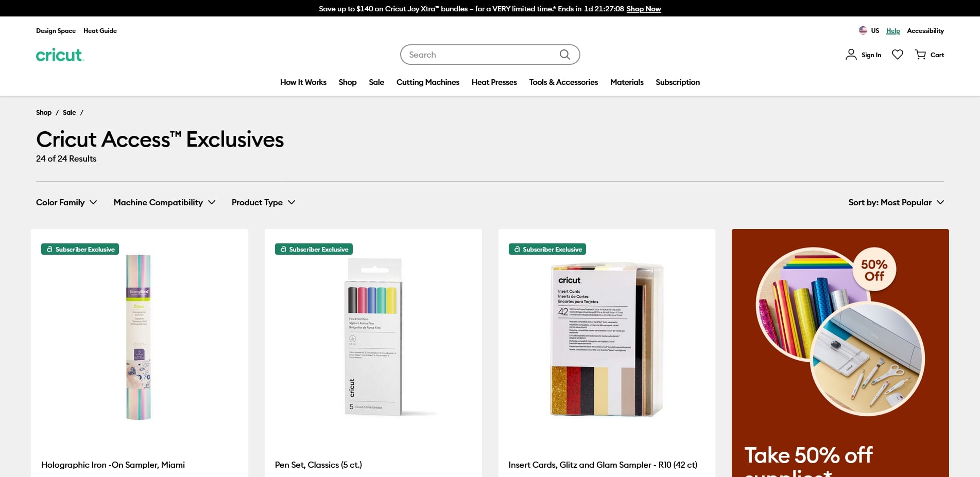This screenshot has height=477, width=980.
Task: Open the Tools & Accessories menu
Action: [563, 82]
